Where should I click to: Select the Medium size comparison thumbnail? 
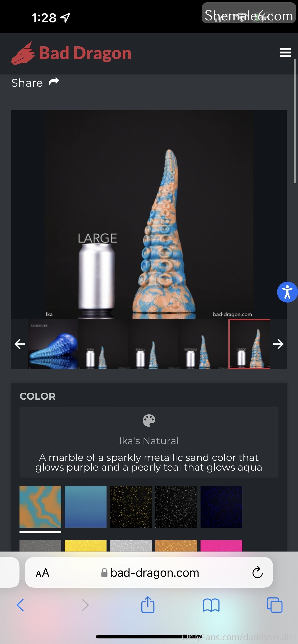click(x=203, y=344)
